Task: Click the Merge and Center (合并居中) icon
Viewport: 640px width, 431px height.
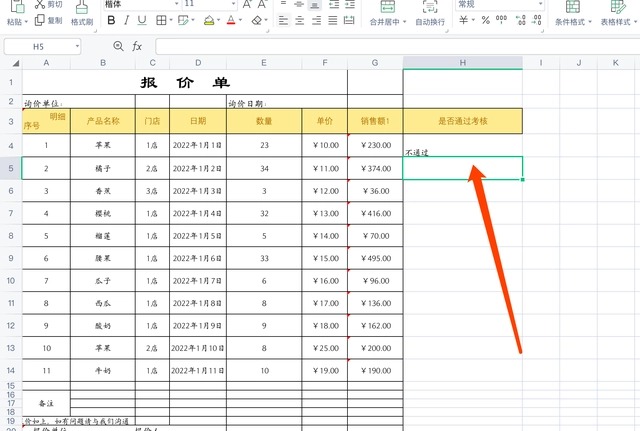Action: 387,7
